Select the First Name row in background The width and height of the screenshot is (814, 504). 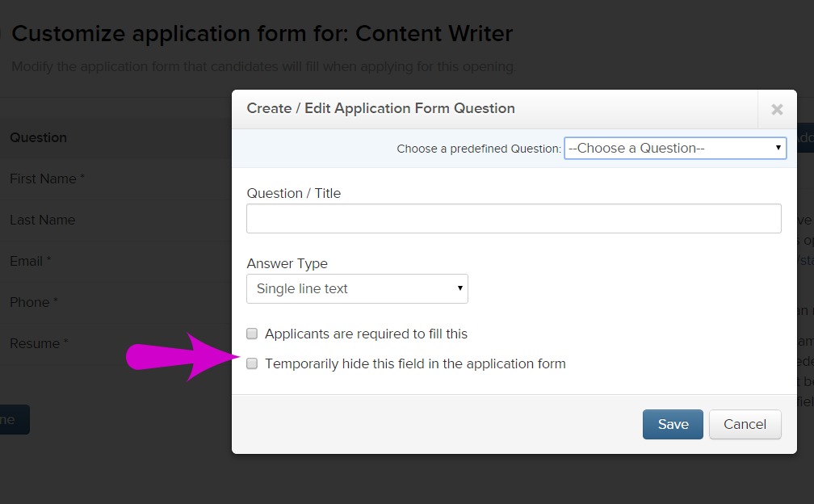115,178
